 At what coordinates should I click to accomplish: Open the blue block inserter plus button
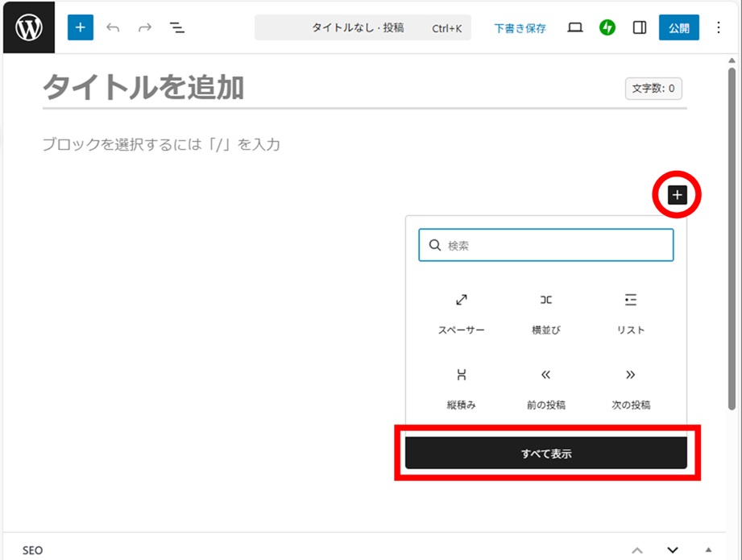pyautogui.click(x=80, y=27)
